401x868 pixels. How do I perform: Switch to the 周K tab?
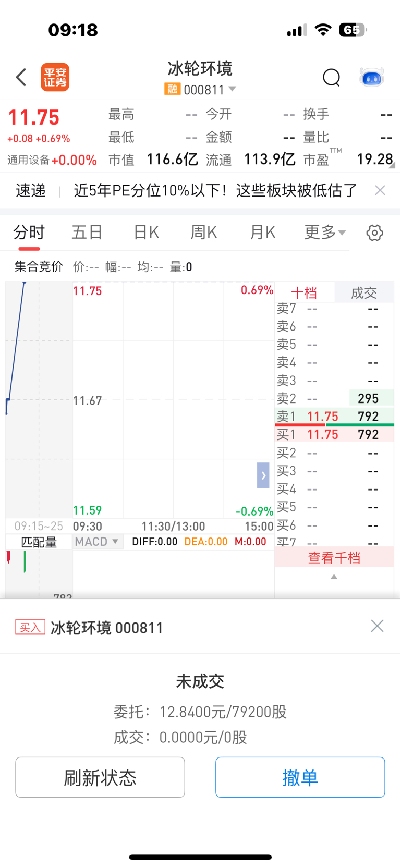pos(204,232)
